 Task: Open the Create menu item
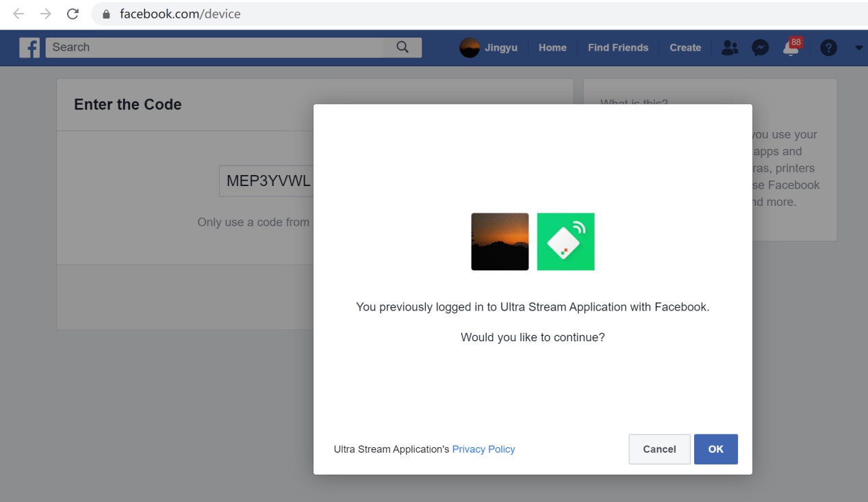(x=685, y=48)
